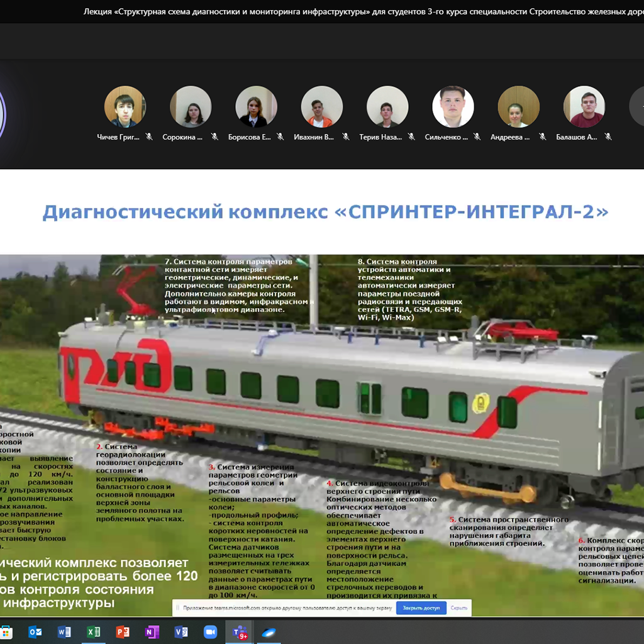
Task: Click the name label 'Борисова Е...'
Action: (249, 137)
